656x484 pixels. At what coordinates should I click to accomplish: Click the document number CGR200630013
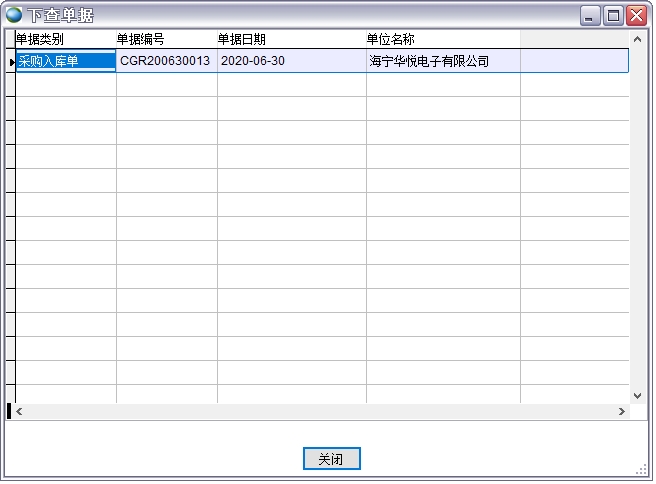pyautogui.click(x=166, y=61)
